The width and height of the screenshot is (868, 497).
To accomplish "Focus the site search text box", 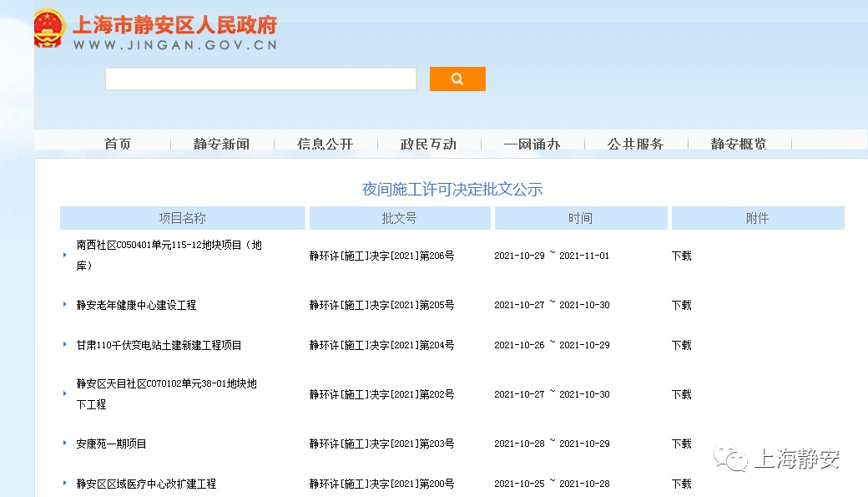I will point(260,79).
